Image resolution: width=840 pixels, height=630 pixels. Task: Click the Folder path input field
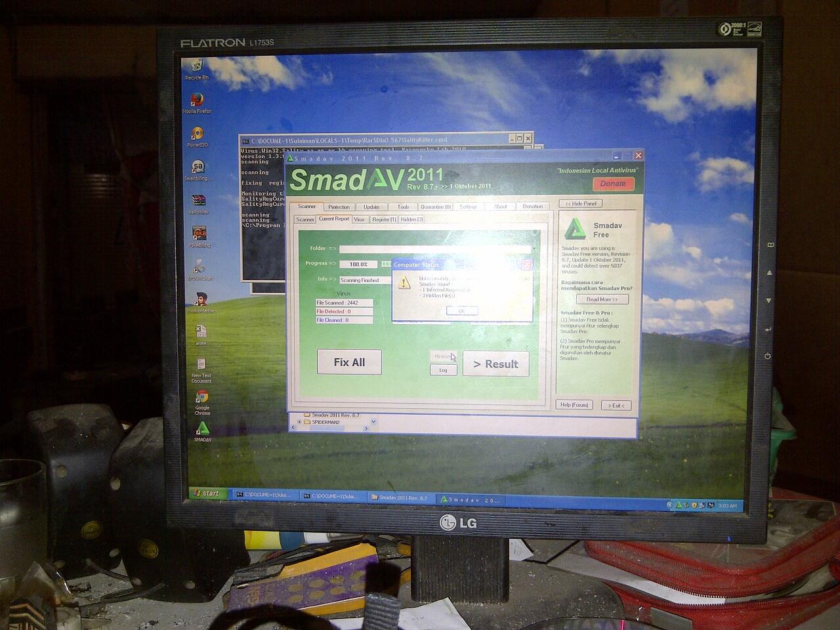point(435,249)
